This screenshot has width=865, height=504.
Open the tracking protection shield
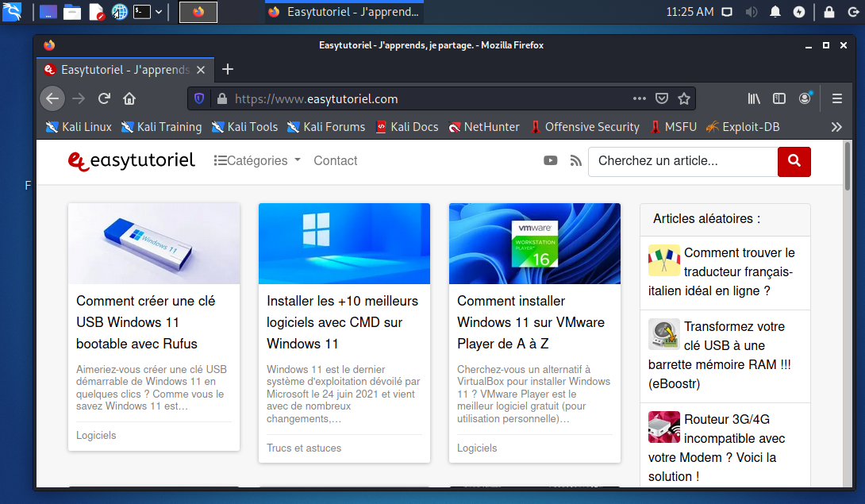199,98
